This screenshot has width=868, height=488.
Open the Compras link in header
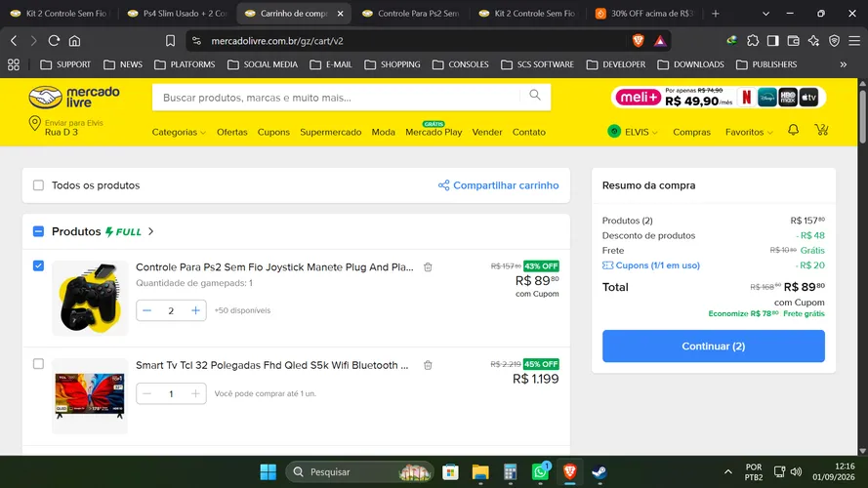point(691,132)
